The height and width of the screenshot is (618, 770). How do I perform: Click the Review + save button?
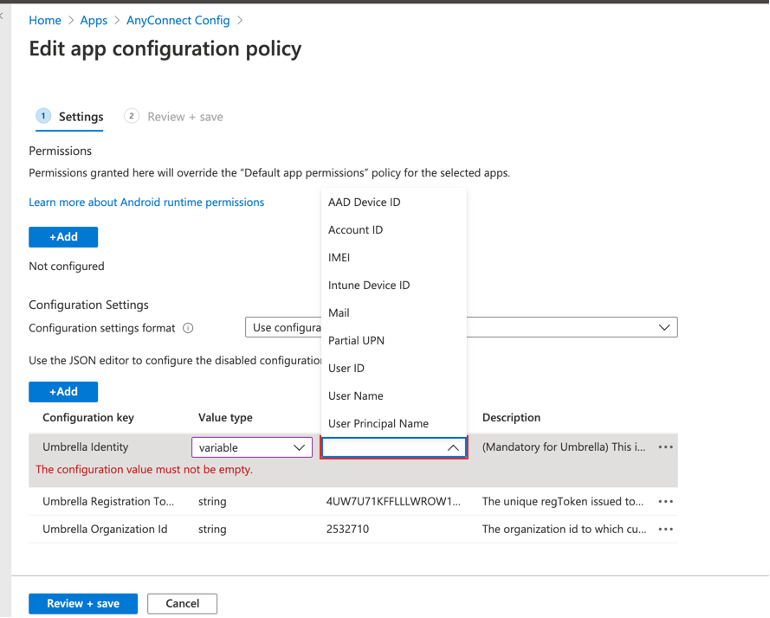[x=83, y=603]
